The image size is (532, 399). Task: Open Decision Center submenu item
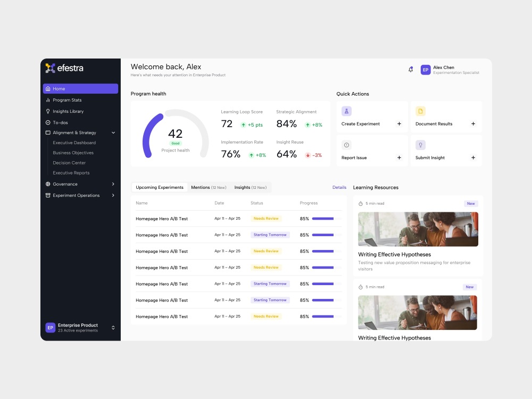point(69,163)
